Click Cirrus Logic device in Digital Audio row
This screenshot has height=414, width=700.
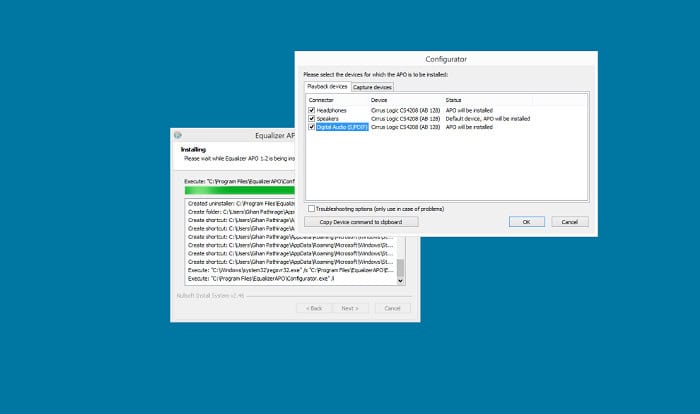[x=405, y=127]
